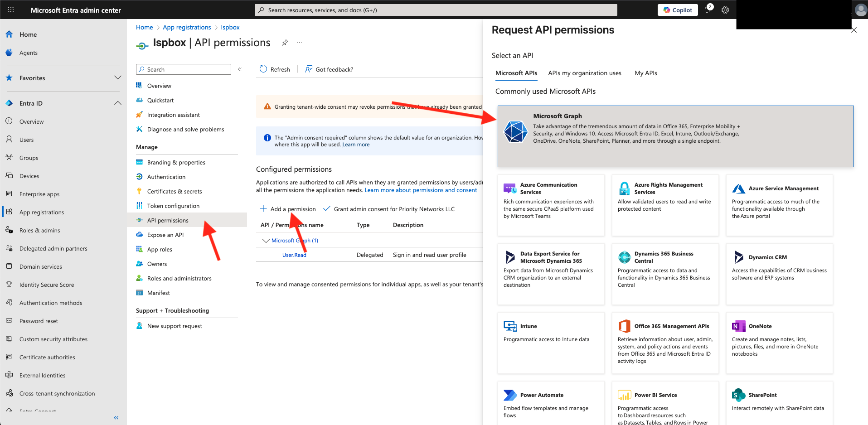
Task: Click the resource menu Search field
Action: (x=184, y=69)
